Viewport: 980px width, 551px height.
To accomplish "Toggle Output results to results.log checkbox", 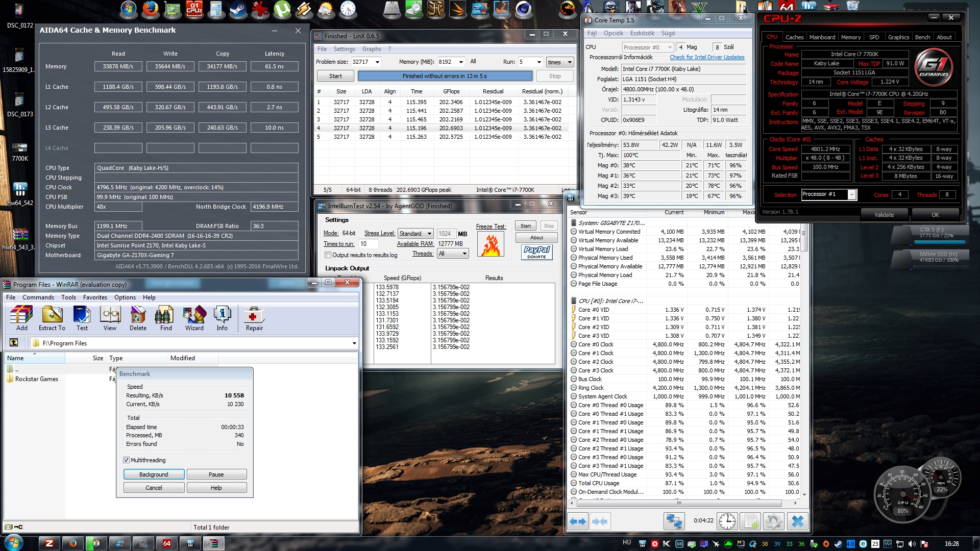I will coord(328,255).
